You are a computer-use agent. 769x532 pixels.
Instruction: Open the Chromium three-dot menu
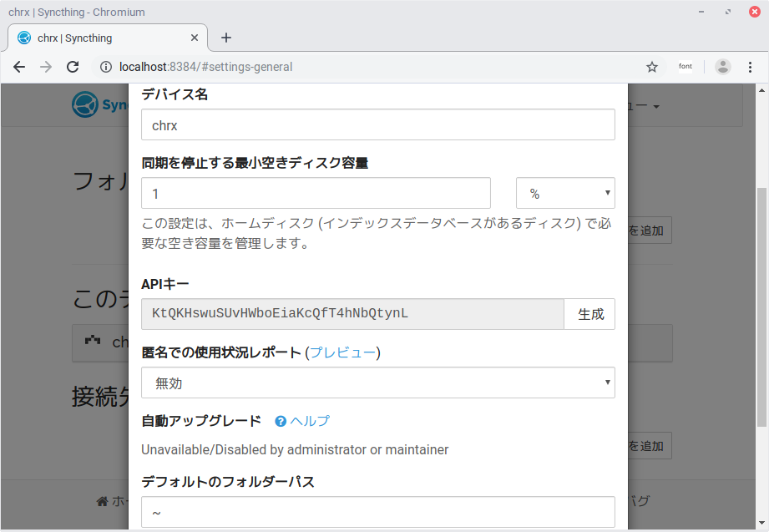pos(749,67)
